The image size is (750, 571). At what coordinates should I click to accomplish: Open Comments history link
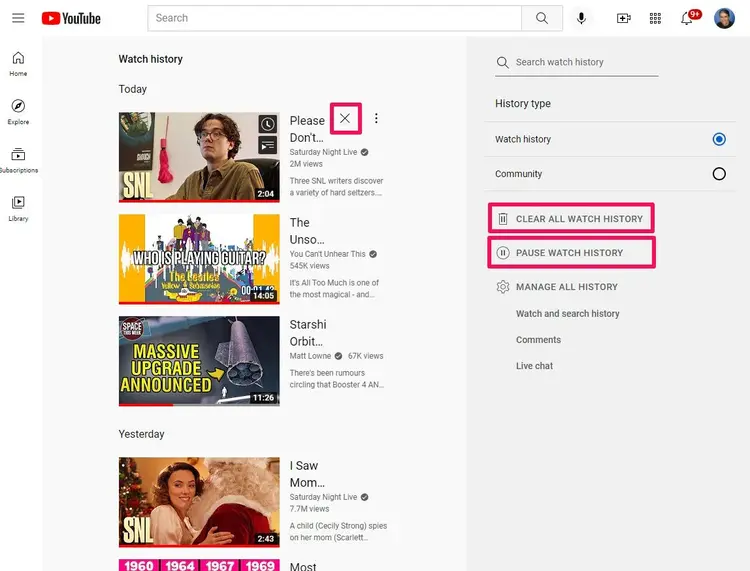point(538,340)
